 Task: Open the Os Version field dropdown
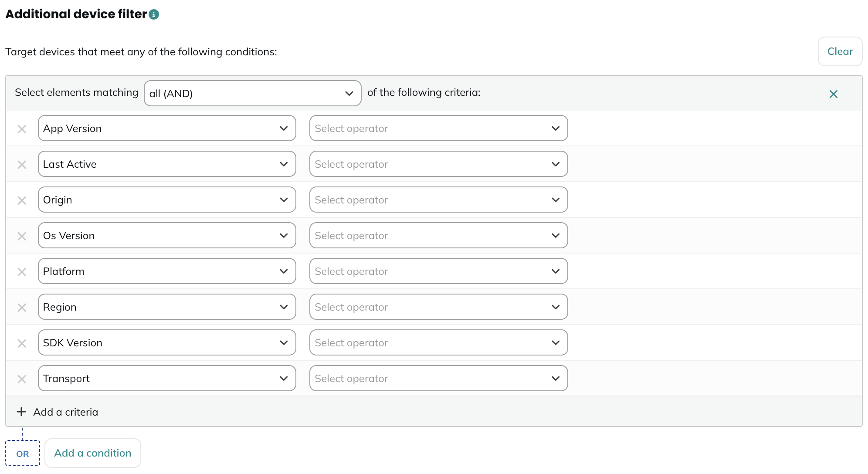coord(167,235)
